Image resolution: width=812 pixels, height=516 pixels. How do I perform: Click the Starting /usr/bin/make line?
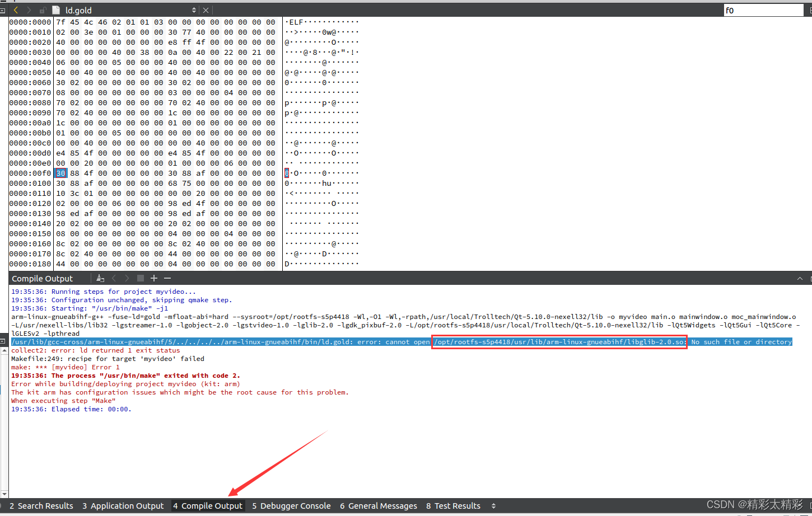point(90,308)
